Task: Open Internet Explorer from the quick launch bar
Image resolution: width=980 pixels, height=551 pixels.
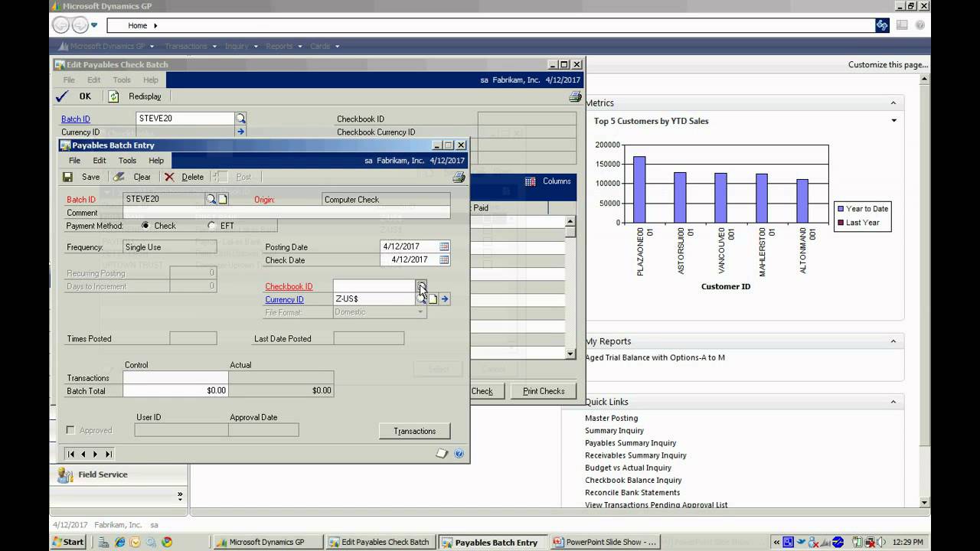Action: coord(120,542)
